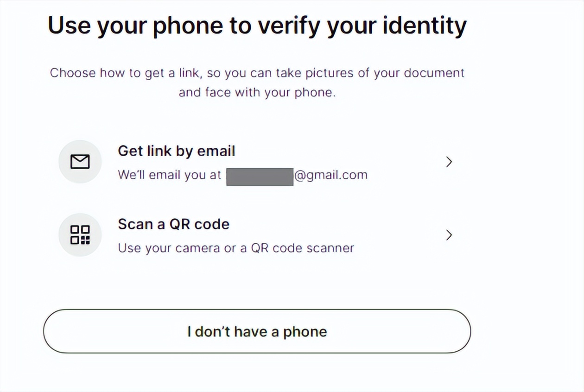Click the grayed-out redacted email block

pyautogui.click(x=260, y=177)
